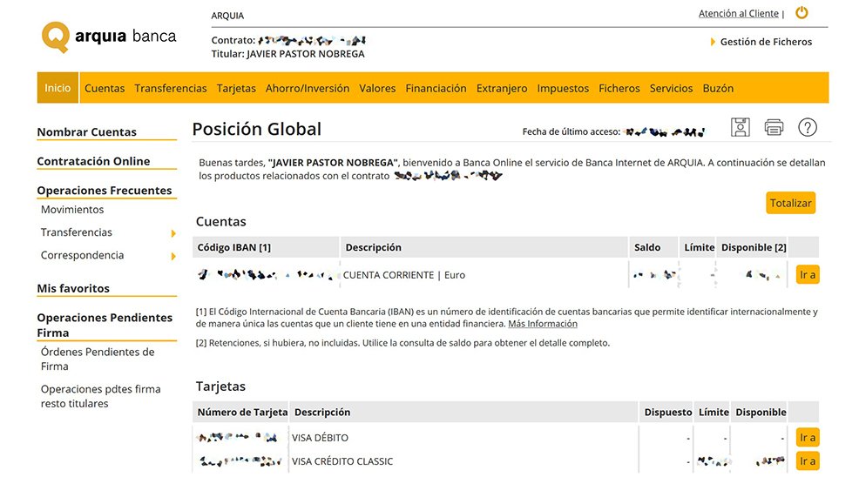This screenshot has width=859, height=504.
Task: Click Atención al Cliente link
Action: (738, 14)
